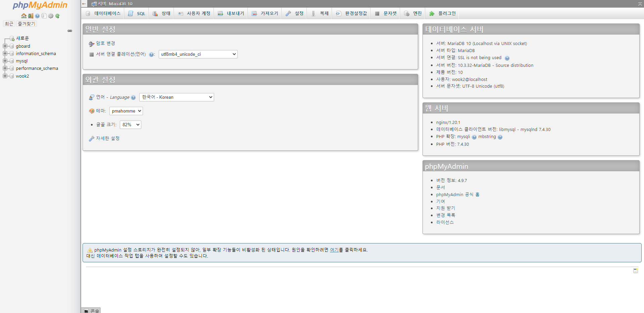The width and height of the screenshot is (644, 313).
Task: Click the 여기 link in the warning notice
Action: tap(334, 250)
